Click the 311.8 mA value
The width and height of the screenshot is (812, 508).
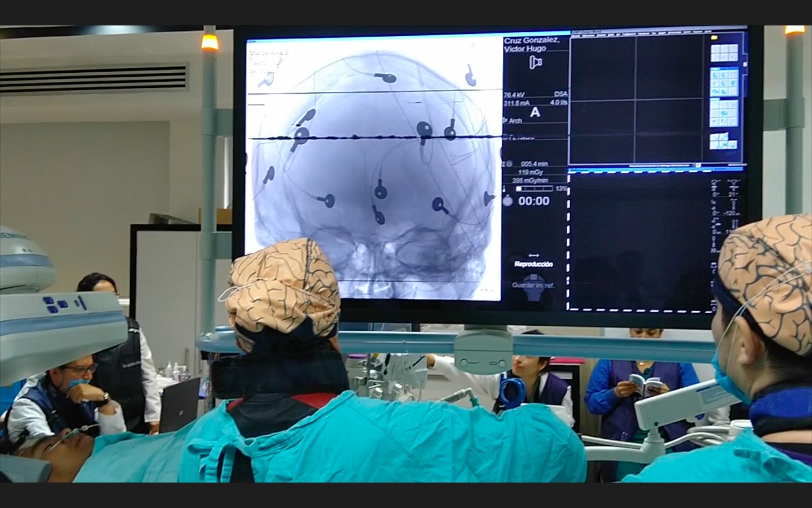[517, 103]
